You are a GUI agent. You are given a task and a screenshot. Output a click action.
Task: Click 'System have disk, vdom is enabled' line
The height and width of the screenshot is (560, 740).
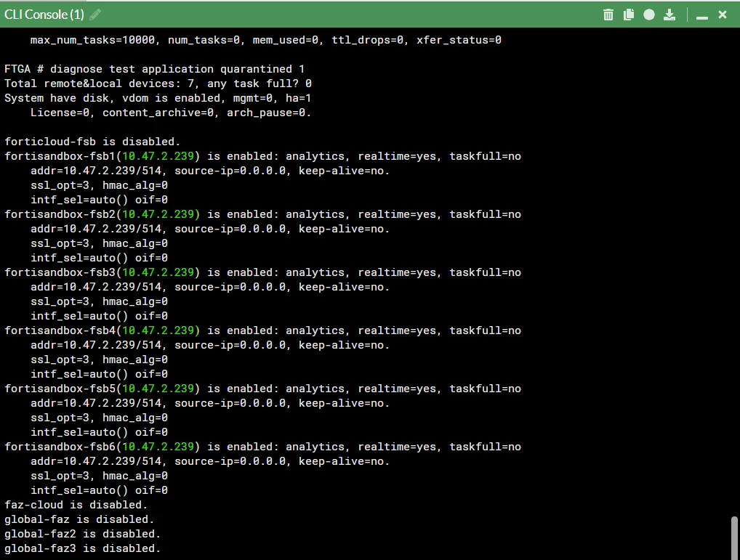[x=158, y=98]
